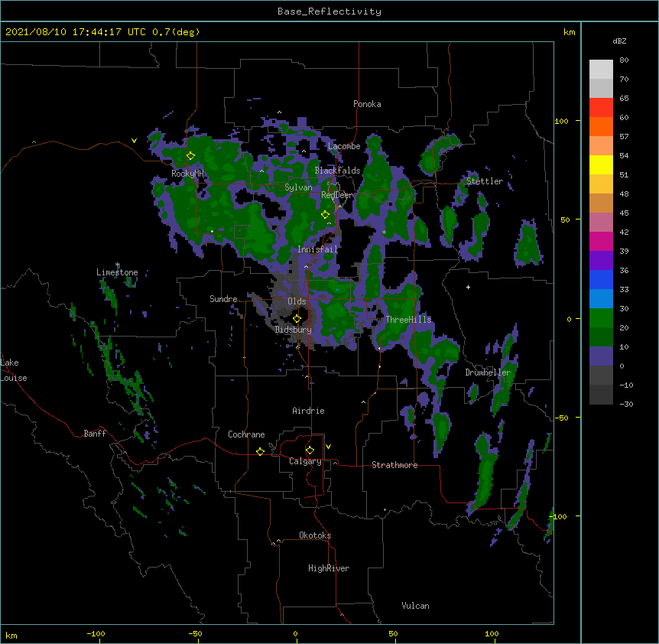The width and height of the screenshot is (659, 644).
Task: Click the Olds town label
Action: [297, 301]
